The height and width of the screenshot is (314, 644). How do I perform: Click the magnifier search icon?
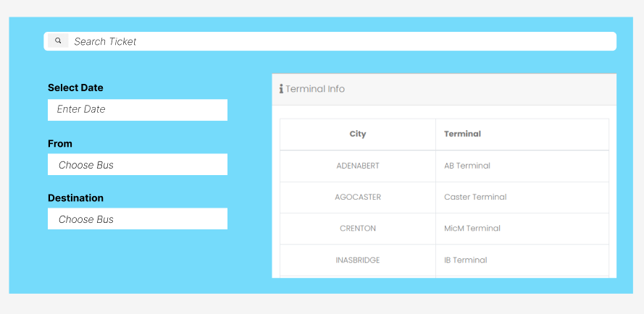pyautogui.click(x=58, y=41)
